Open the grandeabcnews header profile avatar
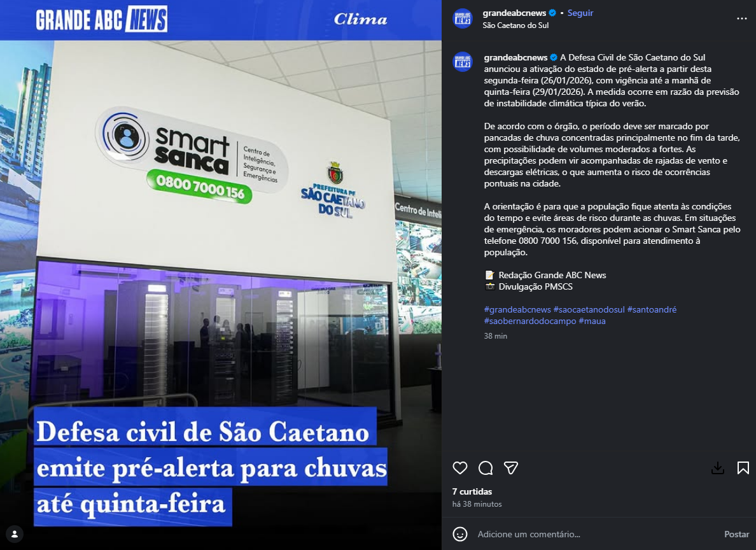Viewport: 756px width, 550px height. click(463, 19)
